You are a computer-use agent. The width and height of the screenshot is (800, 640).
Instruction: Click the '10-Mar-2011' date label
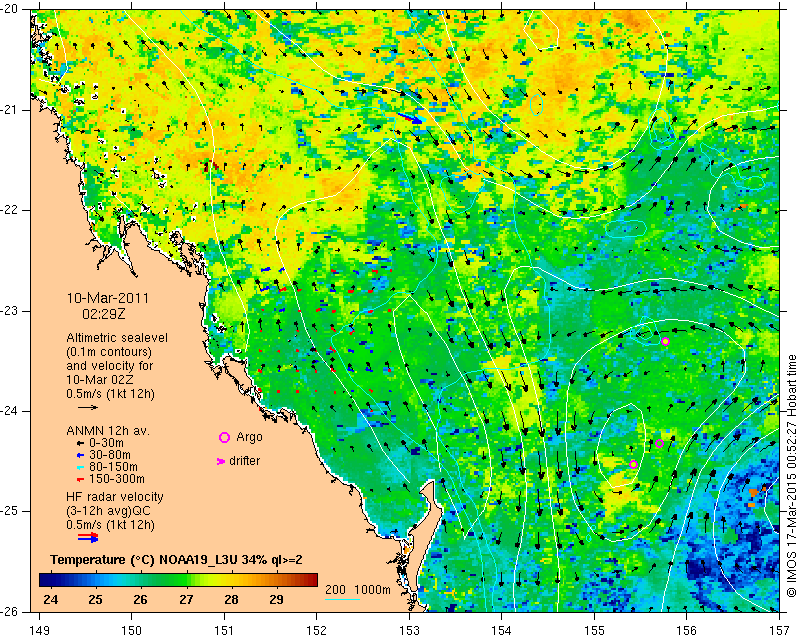point(108,298)
